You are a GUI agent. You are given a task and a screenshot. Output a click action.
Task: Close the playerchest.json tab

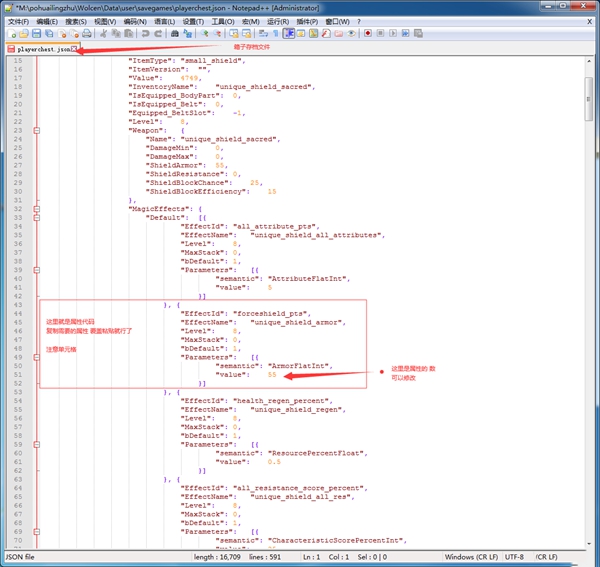click(74, 49)
